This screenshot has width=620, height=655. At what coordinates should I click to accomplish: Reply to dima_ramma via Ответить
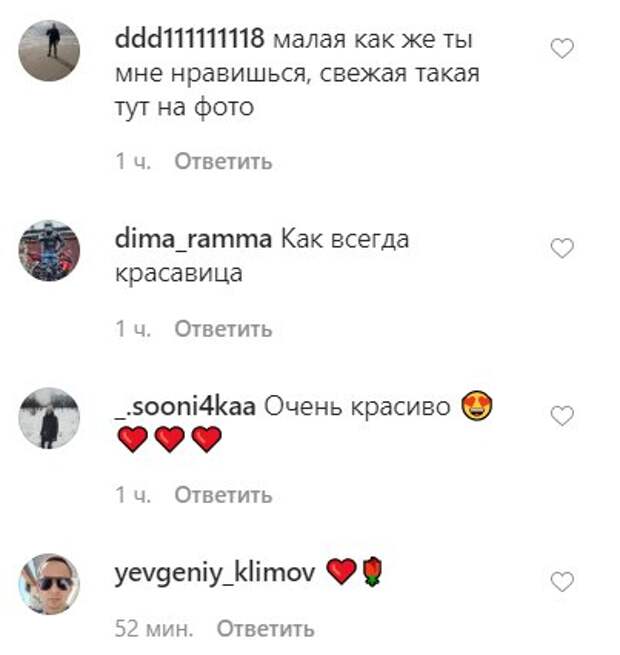pyautogui.click(x=223, y=329)
